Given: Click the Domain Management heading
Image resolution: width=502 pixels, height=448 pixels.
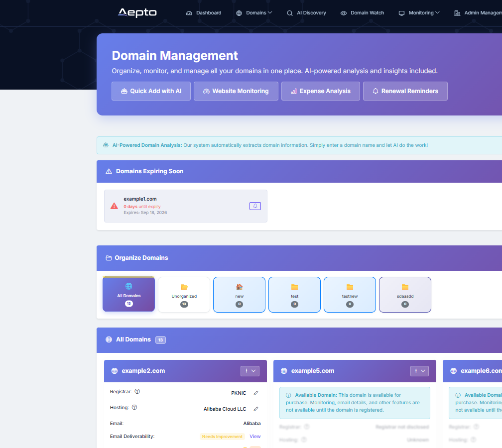Looking at the screenshot, I should coord(175,56).
